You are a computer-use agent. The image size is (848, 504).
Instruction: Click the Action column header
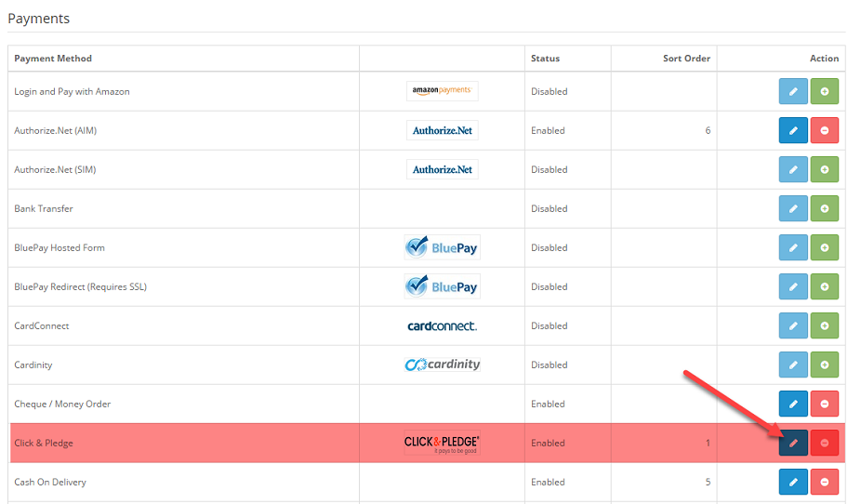[x=824, y=59]
